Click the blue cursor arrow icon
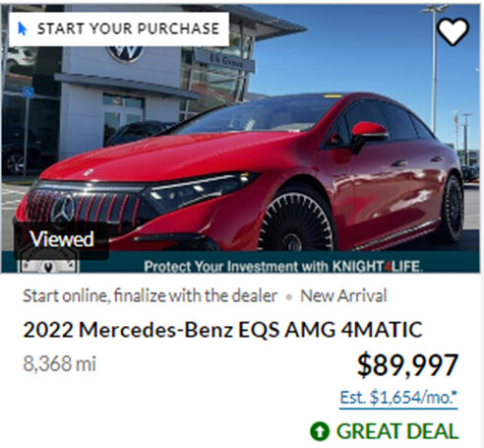Image resolution: width=484 pixels, height=448 pixels. [23, 29]
